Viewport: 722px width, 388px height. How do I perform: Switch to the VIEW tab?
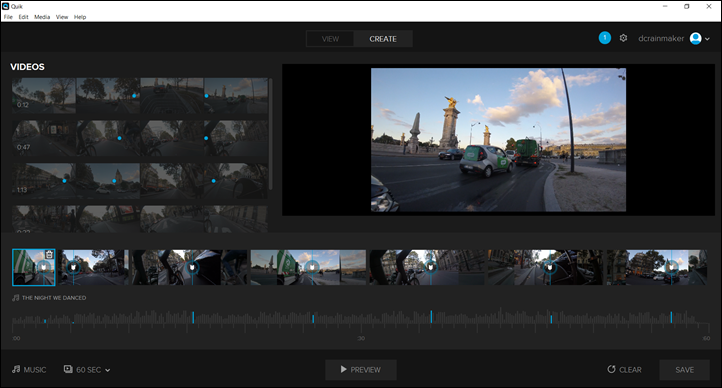(x=330, y=39)
